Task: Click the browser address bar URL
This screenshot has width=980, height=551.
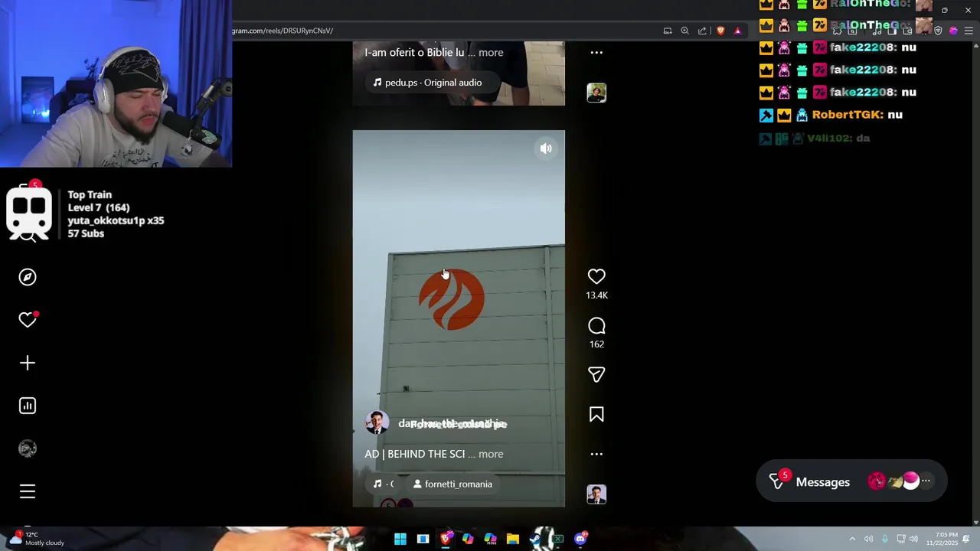Action: coord(283,31)
